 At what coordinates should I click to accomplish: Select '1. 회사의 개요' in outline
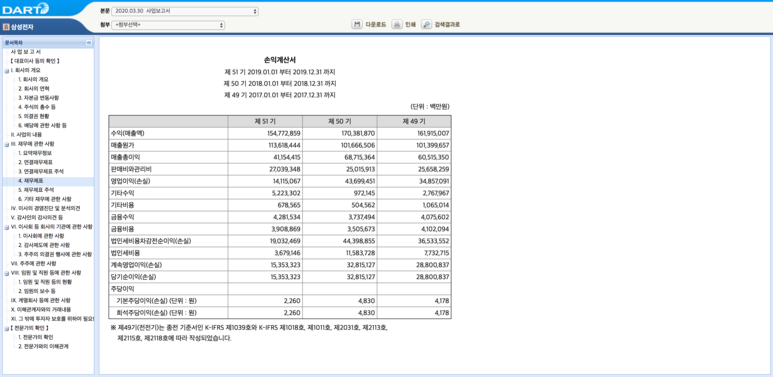click(x=34, y=79)
